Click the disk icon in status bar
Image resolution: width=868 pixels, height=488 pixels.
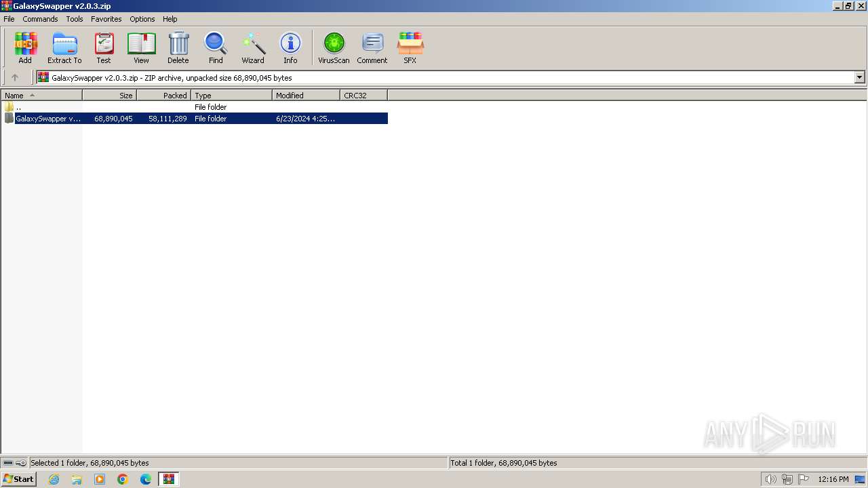tap(8, 463)
